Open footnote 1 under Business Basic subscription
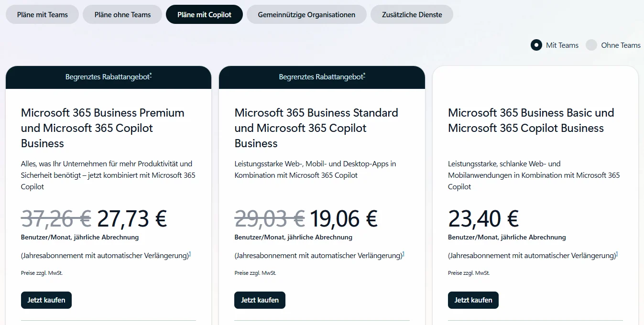Viewport: 644px width, 325px height. tap(617, 254)
